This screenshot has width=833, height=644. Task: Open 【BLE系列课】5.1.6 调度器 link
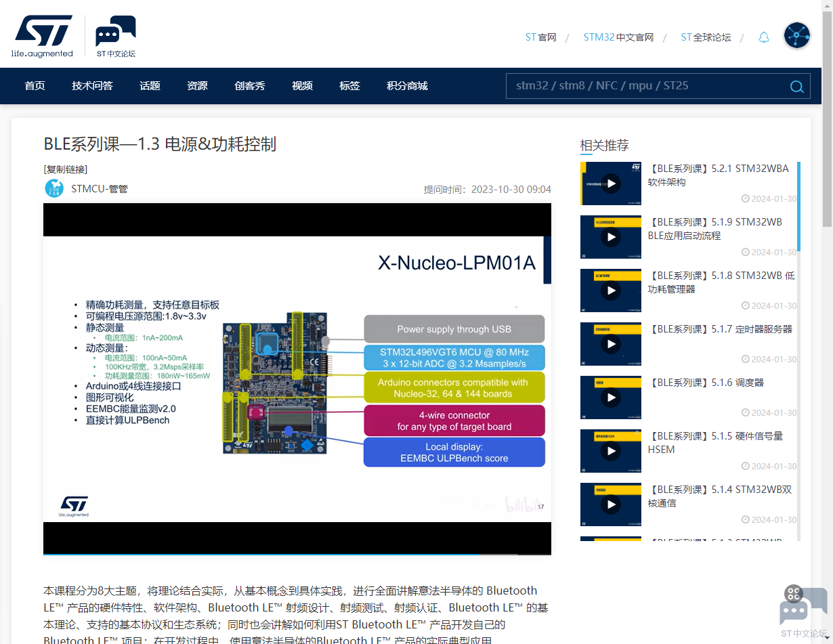(x=705, y=383)
